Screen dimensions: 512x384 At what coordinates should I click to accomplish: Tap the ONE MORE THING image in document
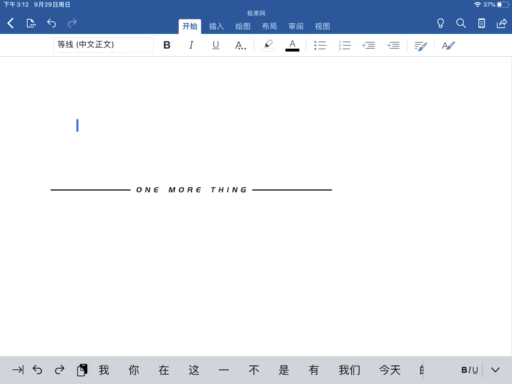[x=191, y=190]
